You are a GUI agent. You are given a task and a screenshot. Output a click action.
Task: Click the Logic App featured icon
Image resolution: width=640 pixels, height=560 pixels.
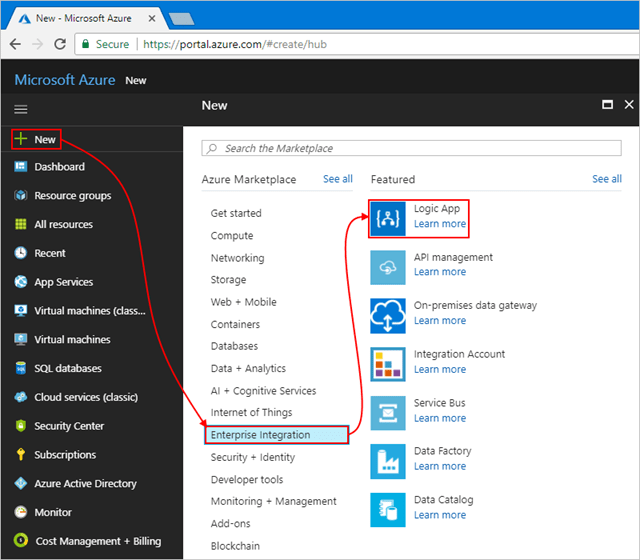point(388,218)
